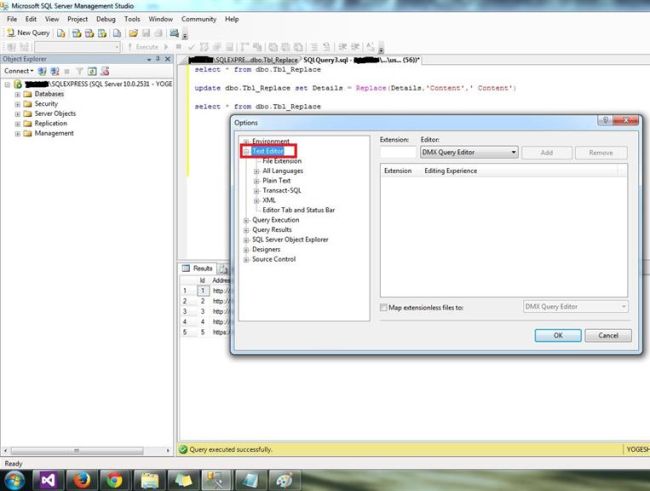This screenshot has height=491, width=650.
Task: Click the Disconnect icon in Object Explorer
Action: pos(55,71)
